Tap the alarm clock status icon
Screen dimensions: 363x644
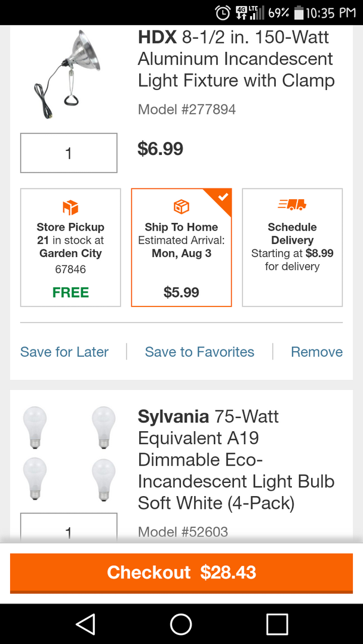223,13
